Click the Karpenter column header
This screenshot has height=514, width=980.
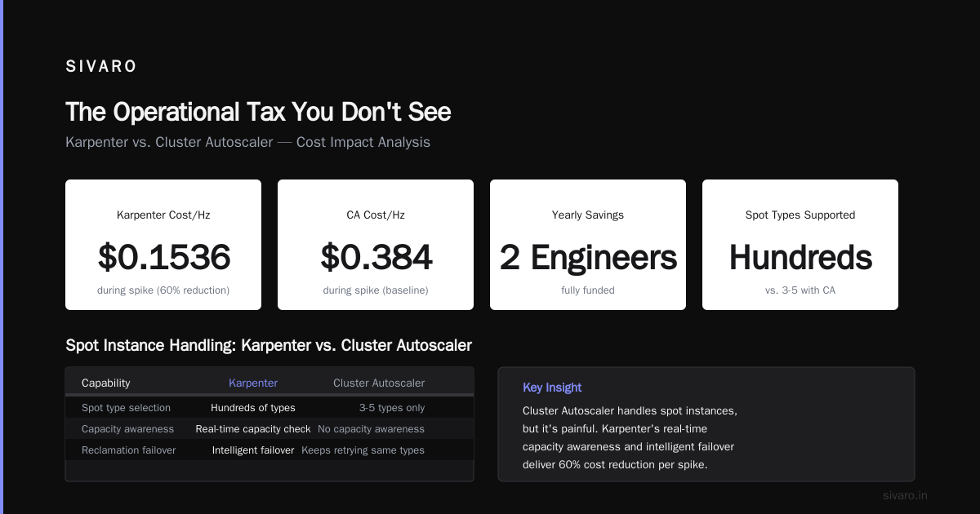[x=253, y=383]
